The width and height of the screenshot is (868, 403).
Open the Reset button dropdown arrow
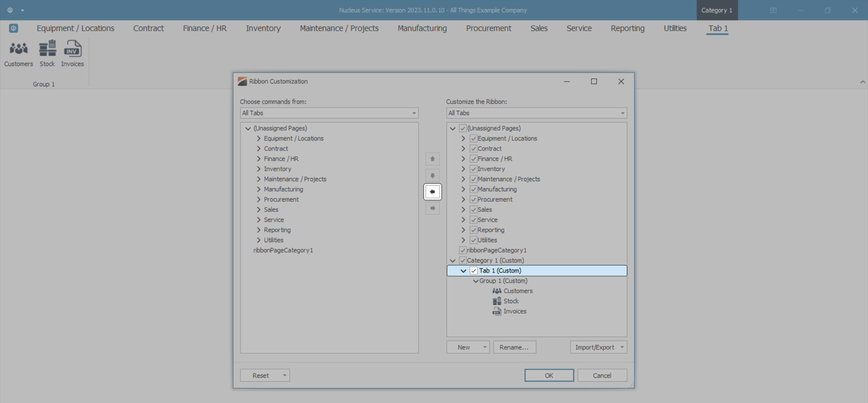click(285, 375)
